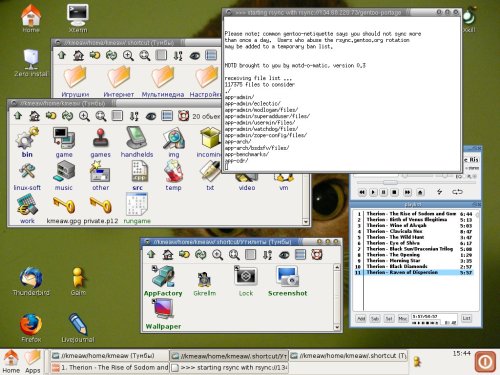Click scroll up arrow in Утилиты window

coord(337,267)
